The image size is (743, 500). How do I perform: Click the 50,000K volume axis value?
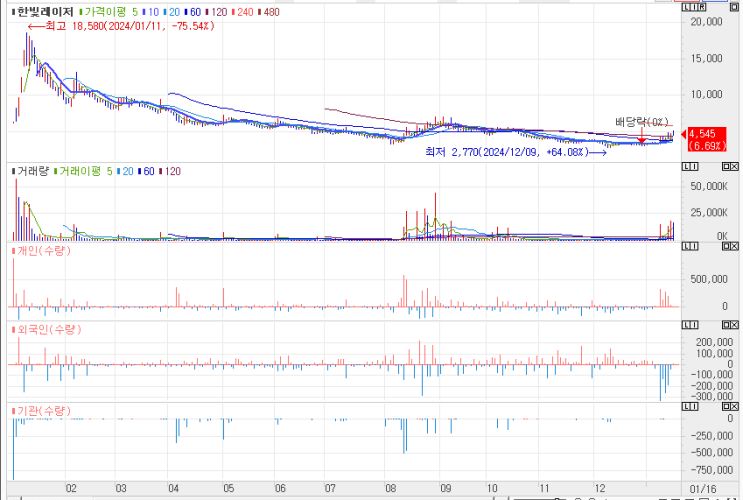[709, 186]
